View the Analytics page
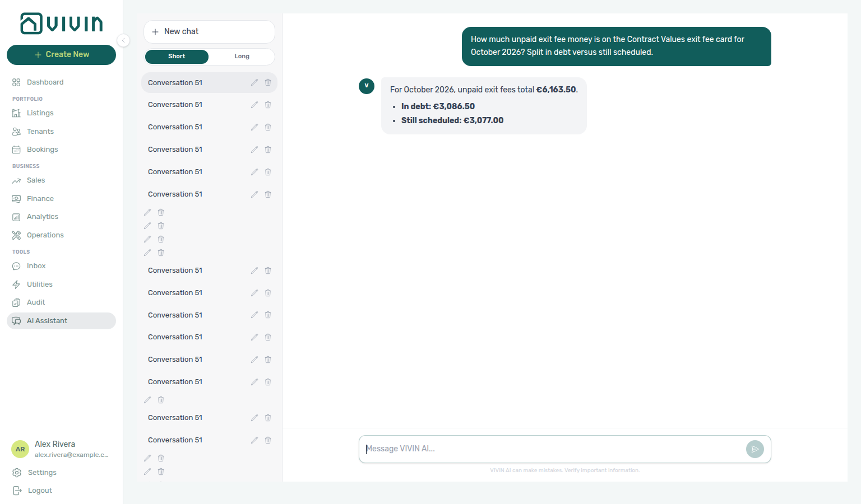Image resolution: width=861 pixels, height=504 pixels. tap(61, 217)
